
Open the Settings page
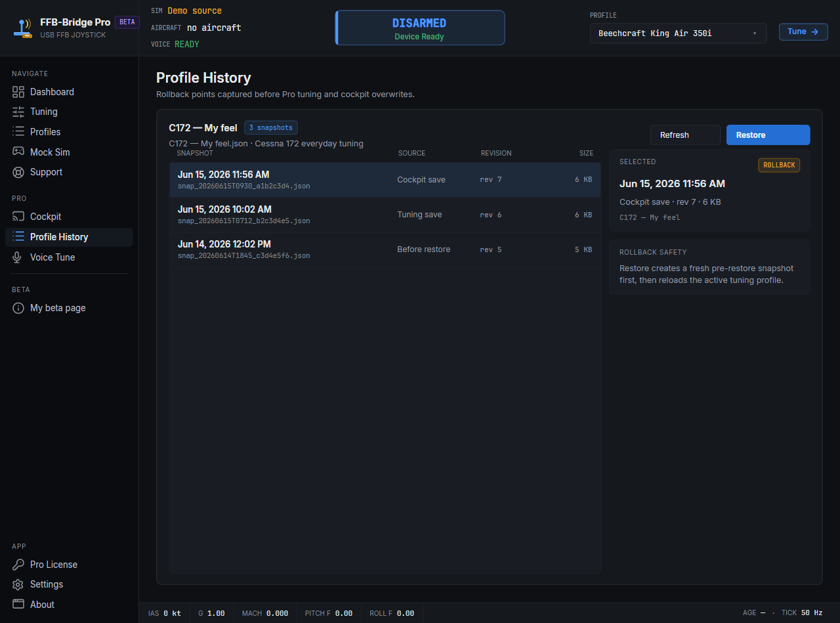tap(69, 584)
